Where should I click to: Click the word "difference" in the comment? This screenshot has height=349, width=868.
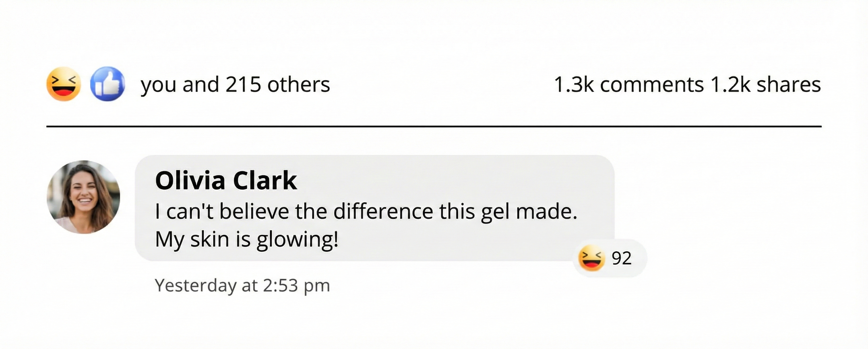coord(383,212)
